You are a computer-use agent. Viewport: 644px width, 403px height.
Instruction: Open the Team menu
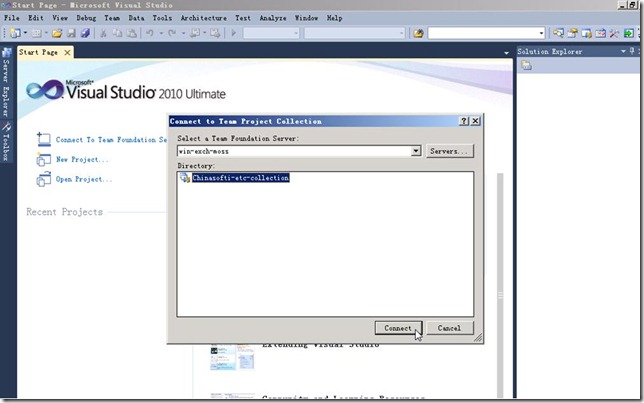112,18
